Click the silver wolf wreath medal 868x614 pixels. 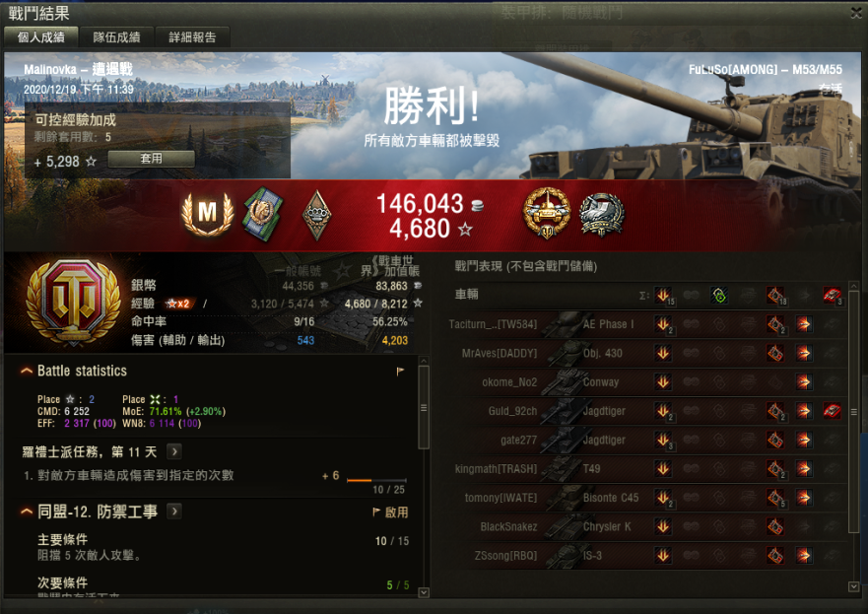(x=602, y=216)
